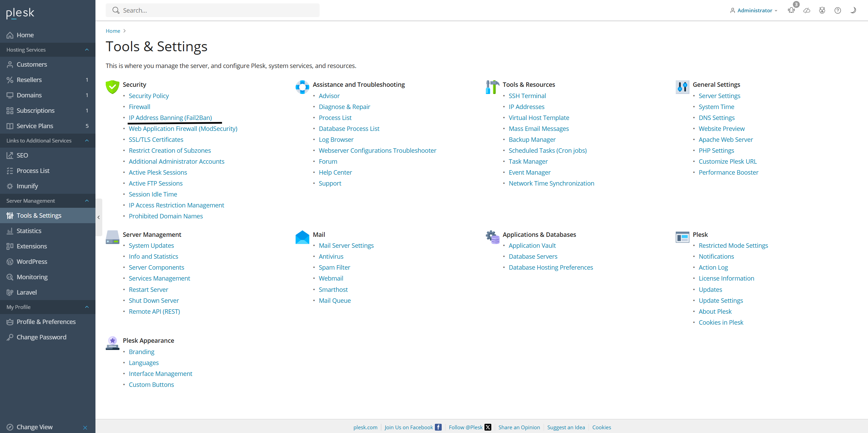Open Web Application Firewall (ModSecurity) link

point(183,128)
